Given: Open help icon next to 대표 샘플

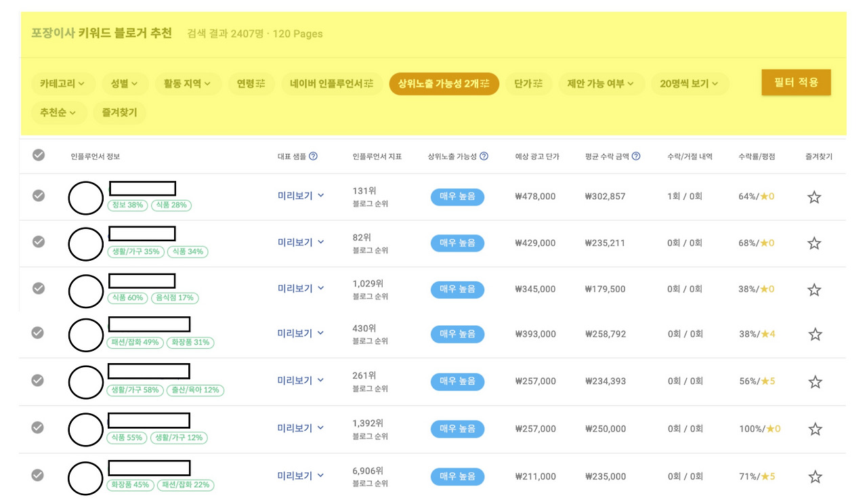Looking at the screenshot, I should [x=313, y=156].
